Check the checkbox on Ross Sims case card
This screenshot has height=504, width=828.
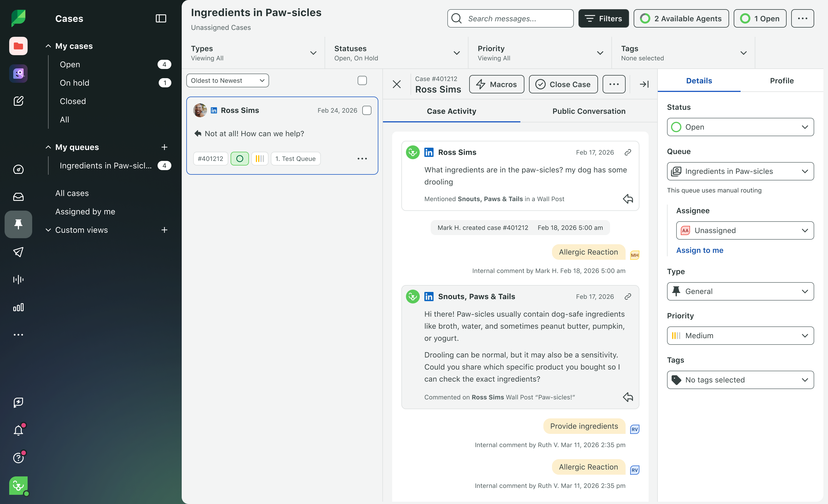coord(367,110)
